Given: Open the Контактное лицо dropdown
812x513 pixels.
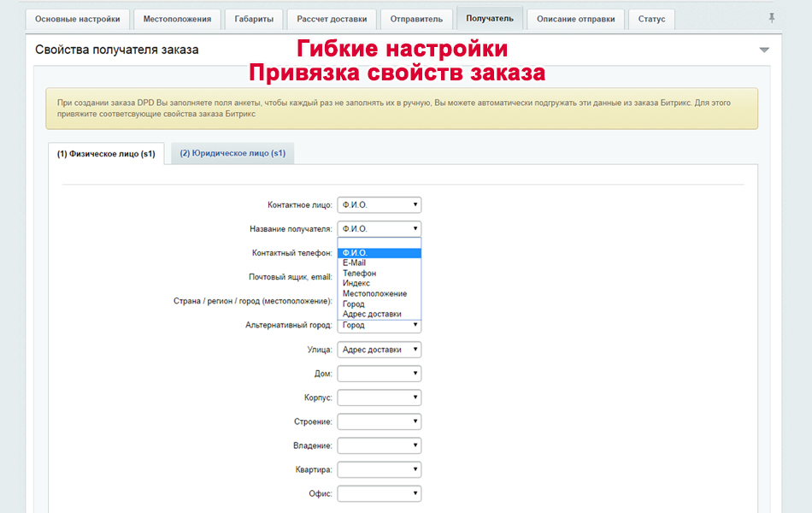Looking at the screenshot, I should (379, 204).
